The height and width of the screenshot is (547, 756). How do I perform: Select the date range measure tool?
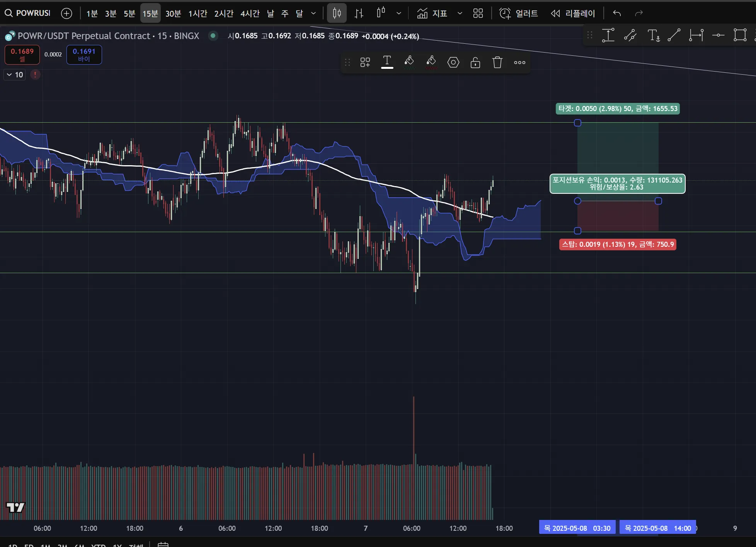click(x=696, y=36)
